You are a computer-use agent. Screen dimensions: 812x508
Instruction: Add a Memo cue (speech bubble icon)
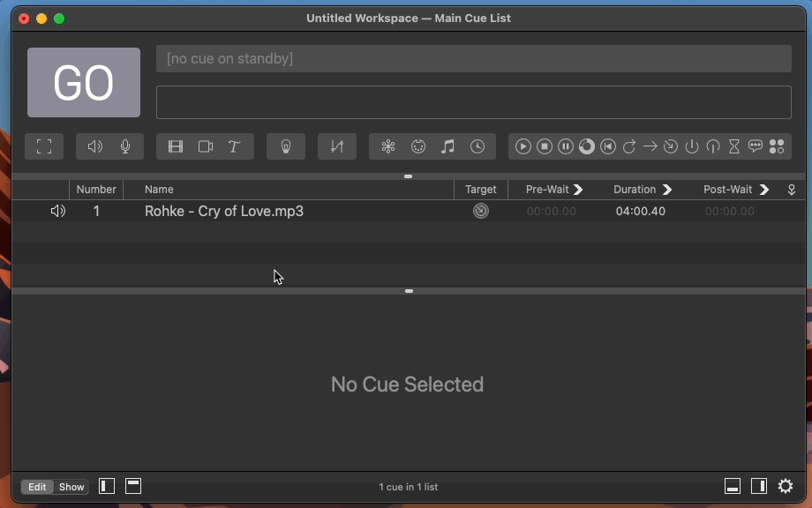point(755,146)
